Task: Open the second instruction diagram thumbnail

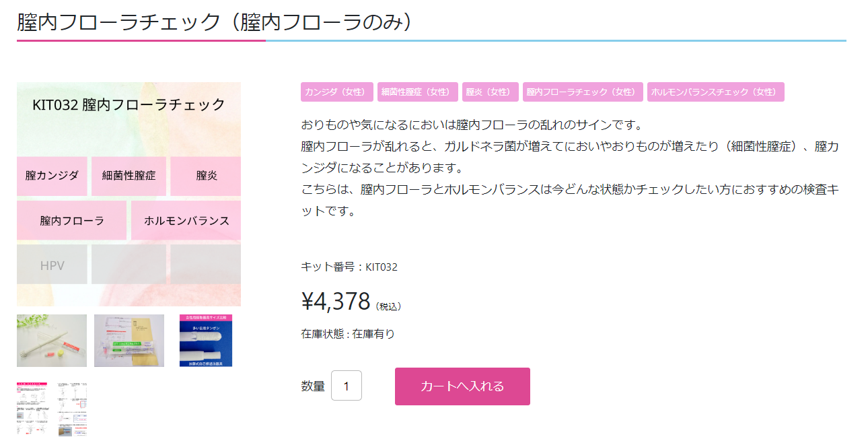Action: tap(72, 408)
